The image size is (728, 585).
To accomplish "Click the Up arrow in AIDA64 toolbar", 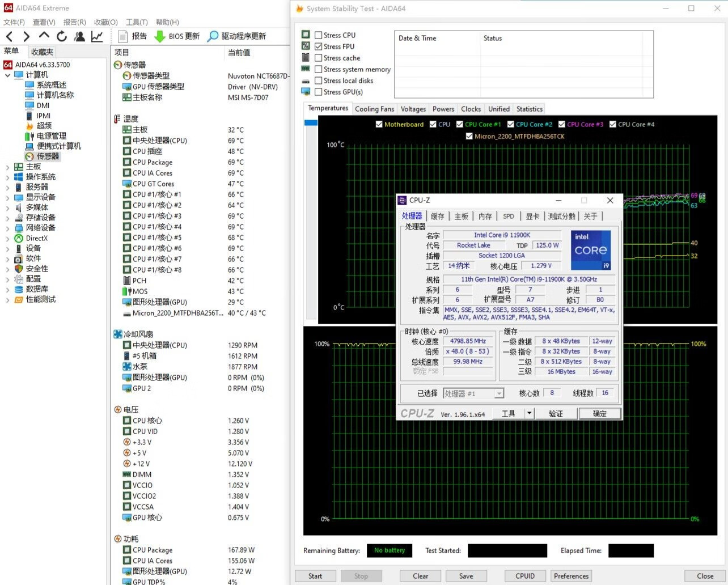I will pos(44,36).
